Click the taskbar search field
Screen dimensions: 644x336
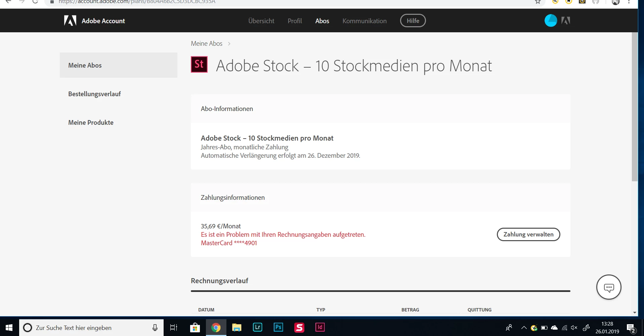point(91,328)
